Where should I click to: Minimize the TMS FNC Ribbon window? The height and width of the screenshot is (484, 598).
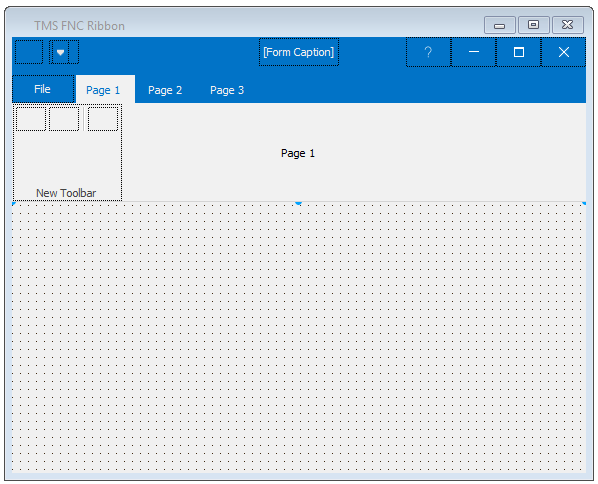coord(500,25)
